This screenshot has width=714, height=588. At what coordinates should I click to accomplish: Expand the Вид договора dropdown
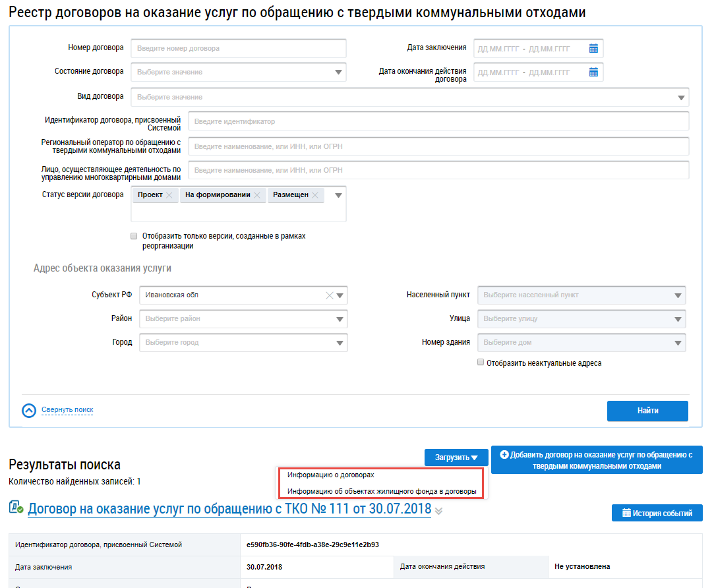click(x=681, y=98)
